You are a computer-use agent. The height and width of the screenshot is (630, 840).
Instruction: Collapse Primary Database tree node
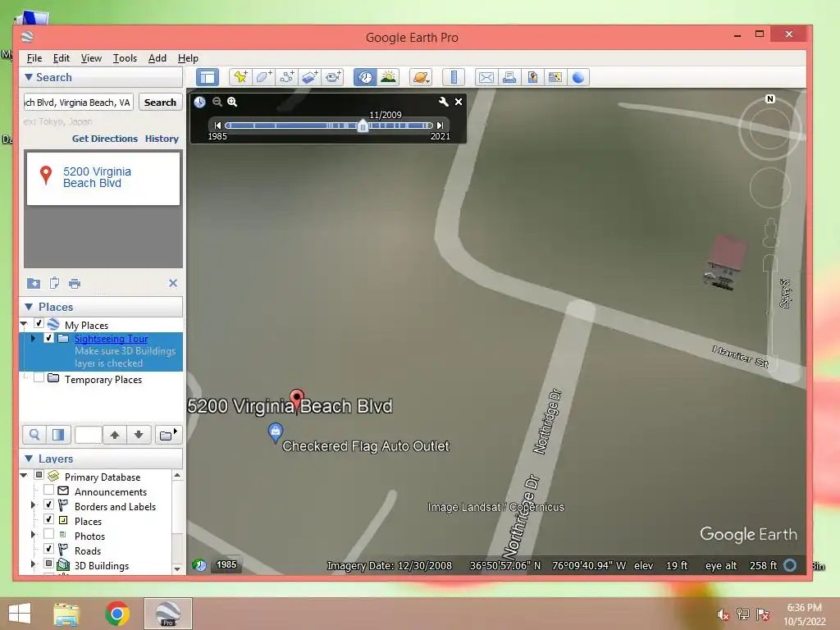pyautogui.click(x=24, y=475)
